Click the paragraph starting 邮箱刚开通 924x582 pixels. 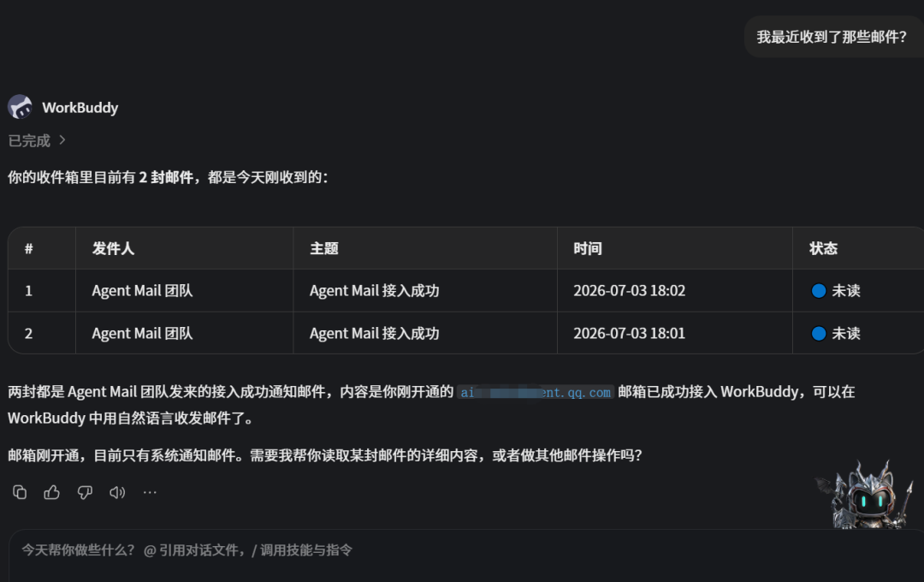325,455
